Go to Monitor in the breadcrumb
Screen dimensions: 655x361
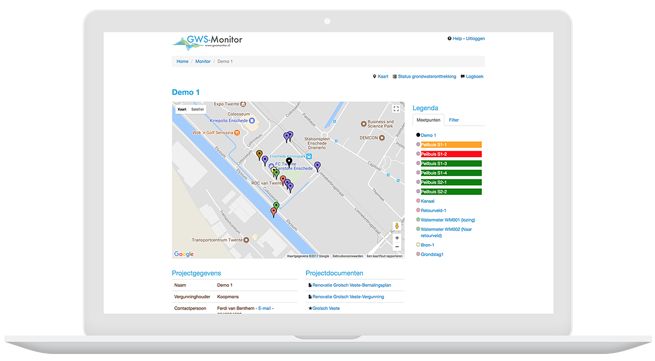tap(203, 61)
